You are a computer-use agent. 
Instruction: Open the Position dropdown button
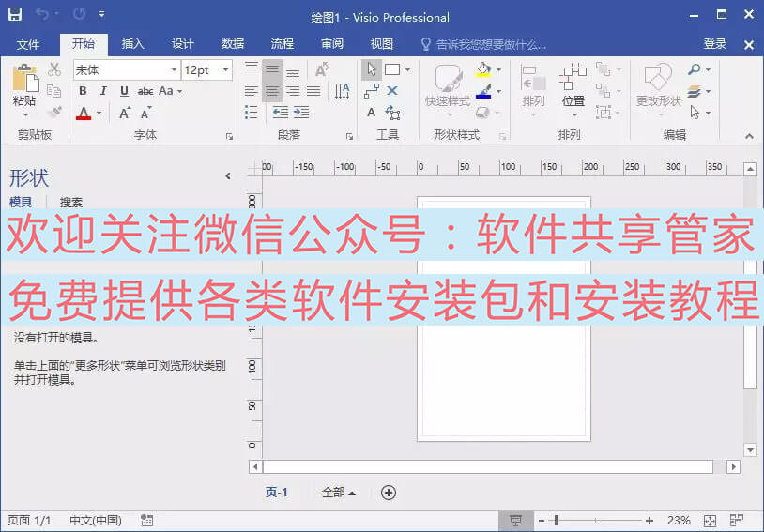(x=573, y=91)
